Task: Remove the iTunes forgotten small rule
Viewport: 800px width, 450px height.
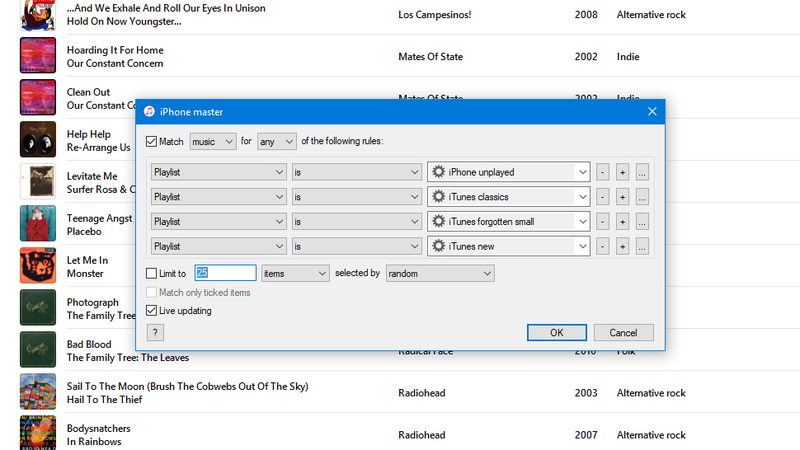Action: click(x=603, y=221)
